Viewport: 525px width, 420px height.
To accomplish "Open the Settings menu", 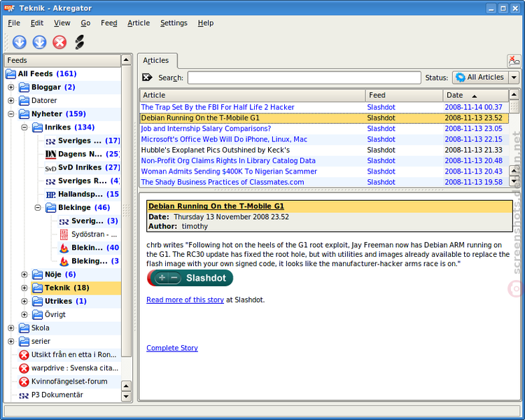I will (174, 23).
